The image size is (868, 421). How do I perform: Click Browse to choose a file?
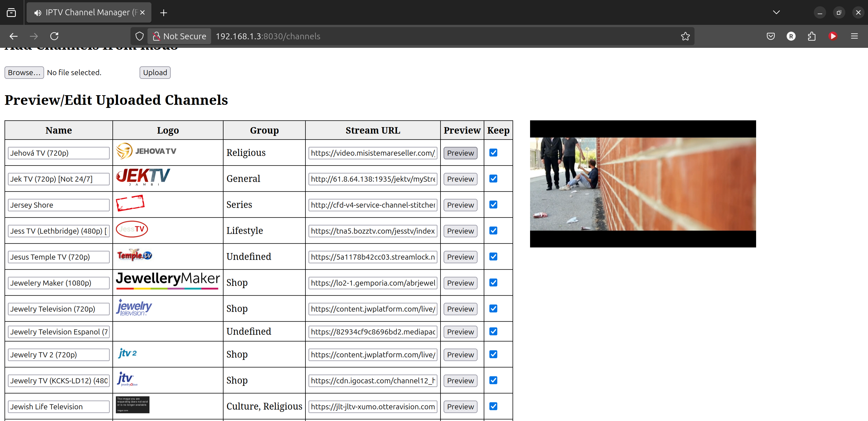point(24,72)
